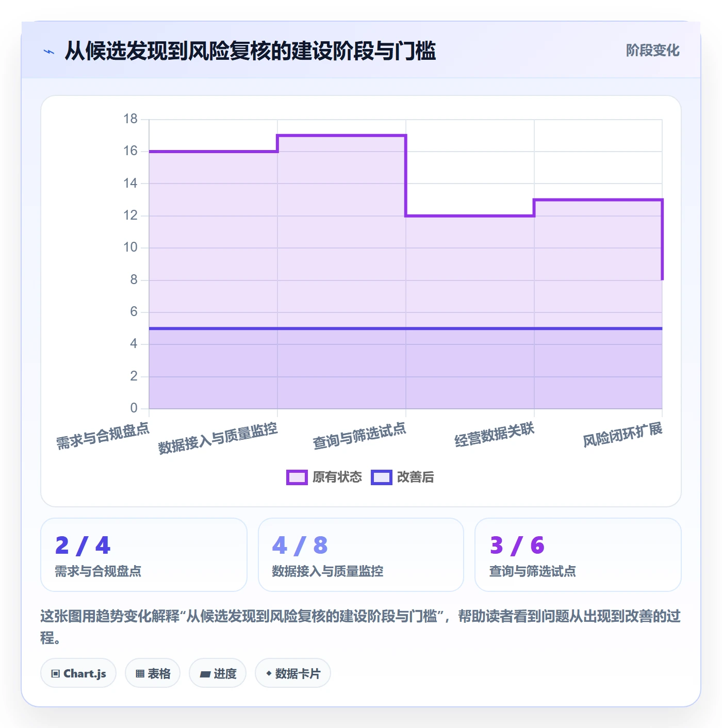Click y-axis value 12
The width and height of the screenshot is (722, 728).
tap(130, 216)
